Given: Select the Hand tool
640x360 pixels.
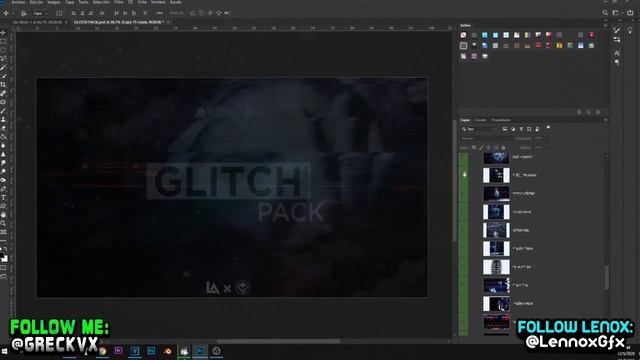Looking at the screenshot, I should pyautogui.click(x=3, y=215).
